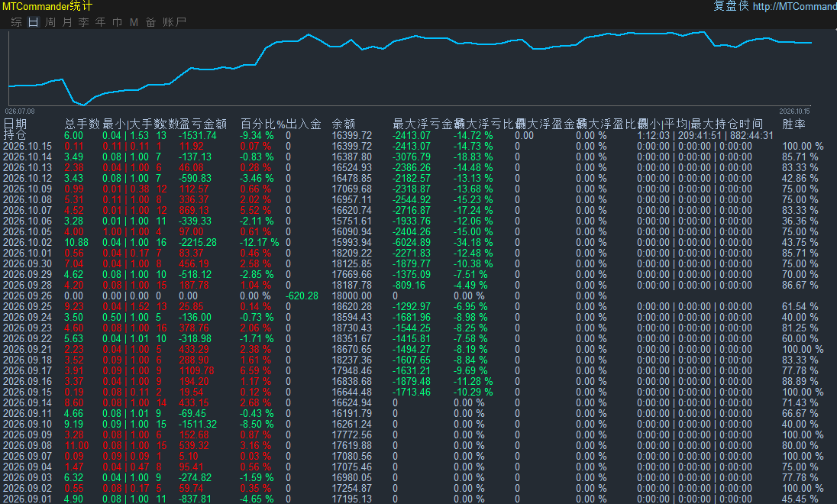Viewport: 837px width, 504px height.
Task: Click the lots range 0.04 | 1.53
Action: 126,136
